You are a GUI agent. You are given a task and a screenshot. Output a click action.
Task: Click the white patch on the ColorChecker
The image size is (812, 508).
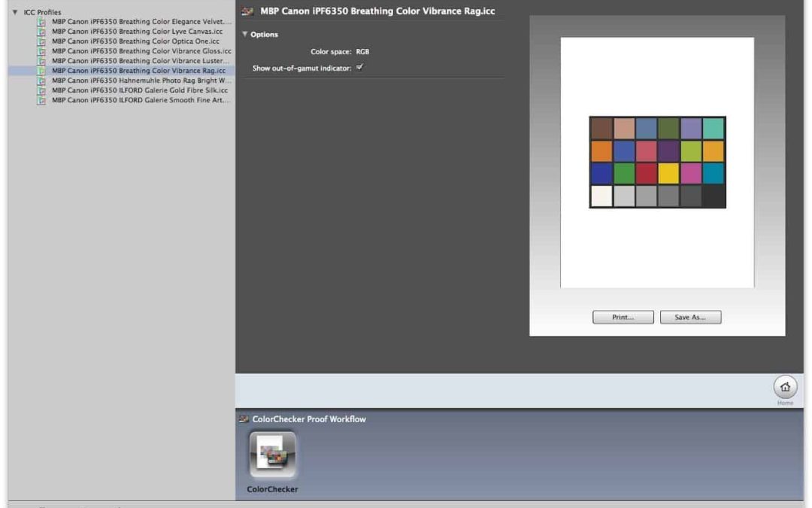tap(601, 196)
